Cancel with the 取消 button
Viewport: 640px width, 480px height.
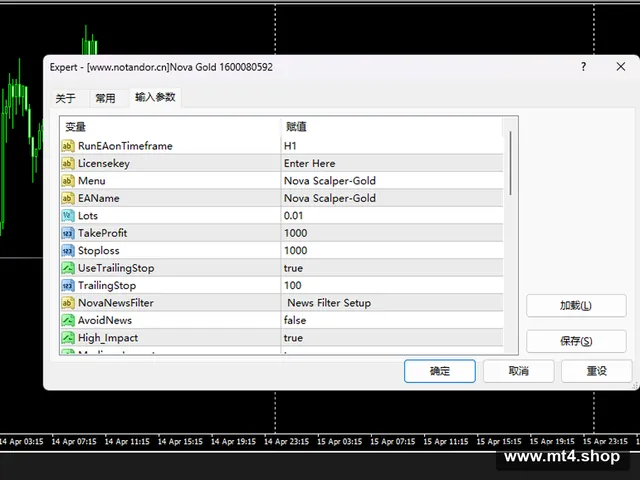coord(519,371)
